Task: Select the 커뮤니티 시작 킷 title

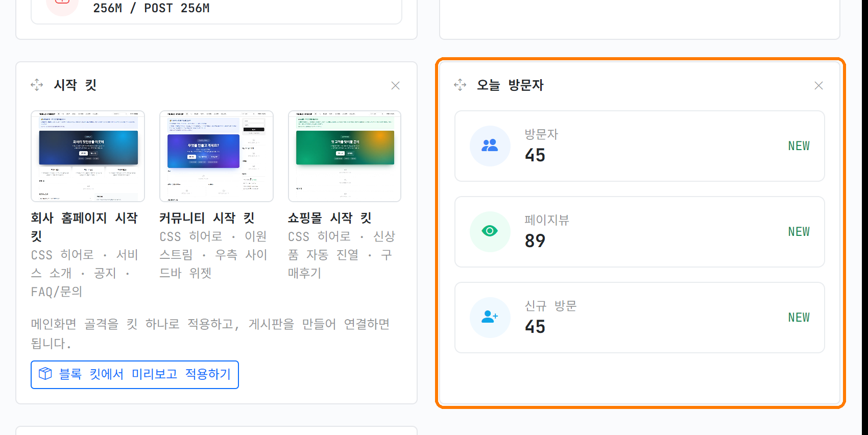Action: pyautogui.click(x=207, y=218)
